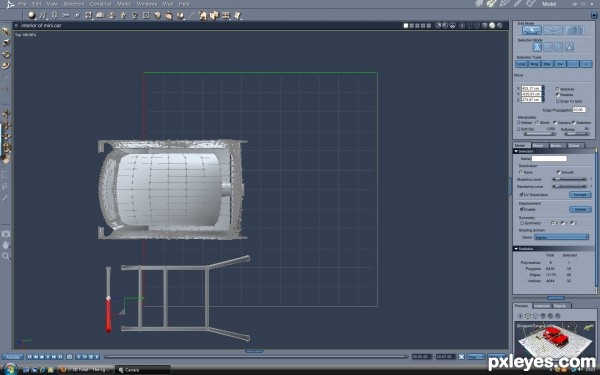Adjust the Rendering Level slider

569,186
